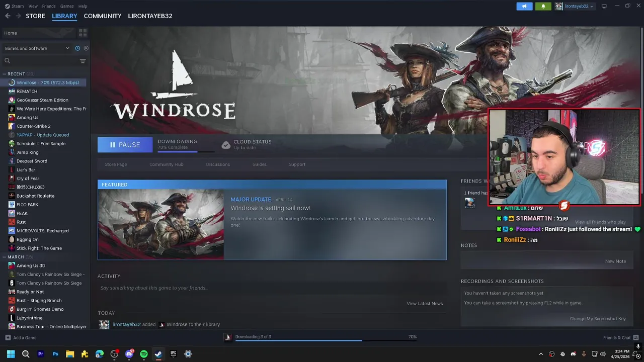Click the Rust game icon under RECENT
The image size is (644, 362).
pos(12,222)
